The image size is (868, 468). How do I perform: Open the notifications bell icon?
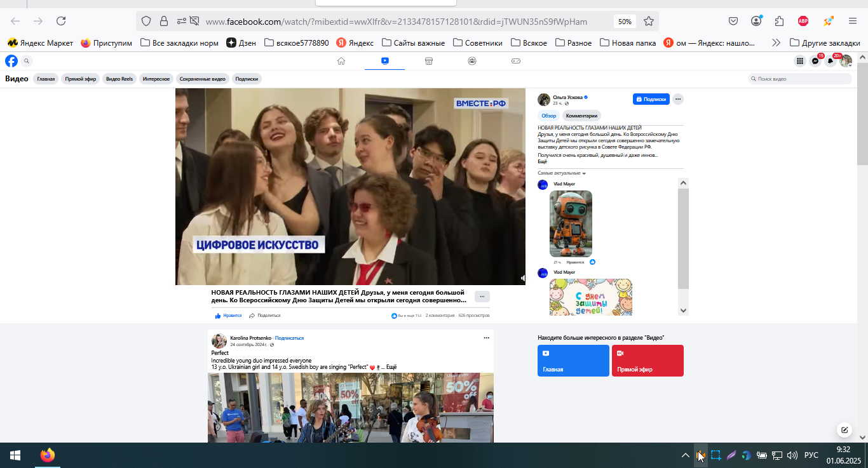coord(831,61)
